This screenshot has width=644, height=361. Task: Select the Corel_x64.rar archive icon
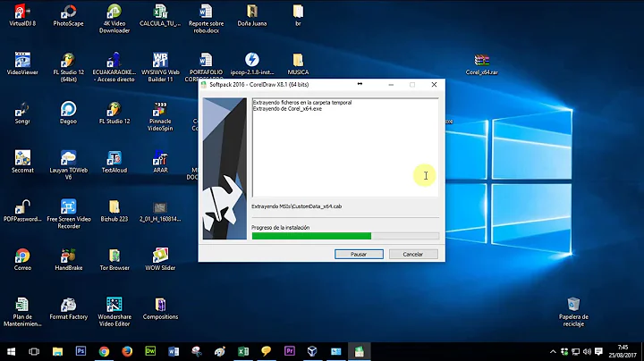(x=482, y=64)
